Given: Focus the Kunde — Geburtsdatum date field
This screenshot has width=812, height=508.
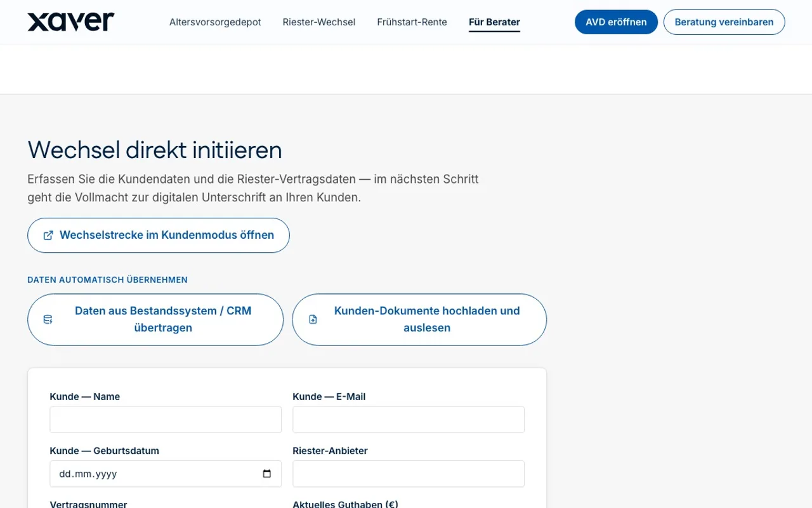Looking at the screenshot, I should coord(166,474).
